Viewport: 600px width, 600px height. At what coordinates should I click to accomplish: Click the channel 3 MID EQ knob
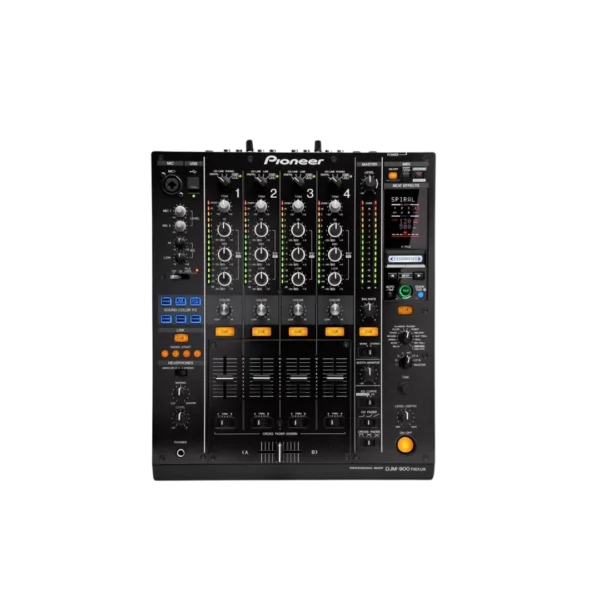point(298,254)
